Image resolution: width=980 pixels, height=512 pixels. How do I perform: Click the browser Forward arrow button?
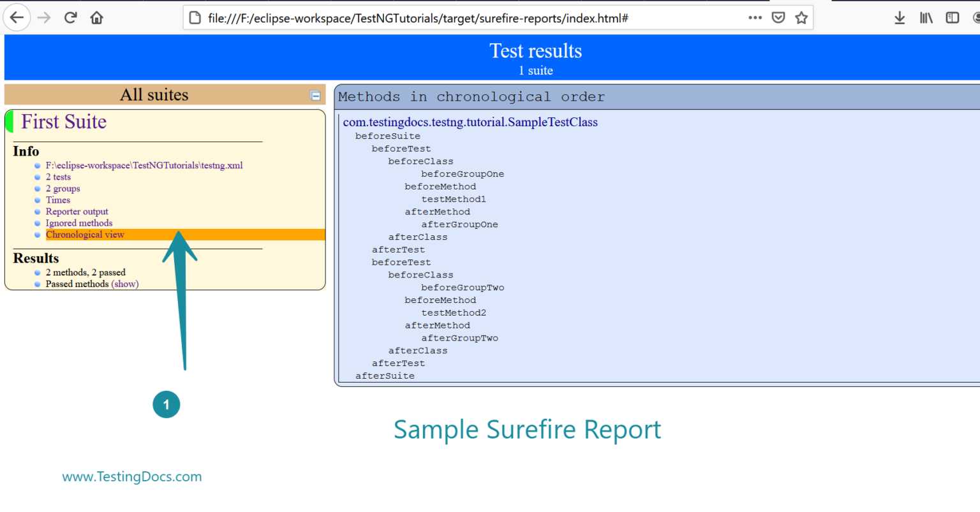tap(44, 18)
